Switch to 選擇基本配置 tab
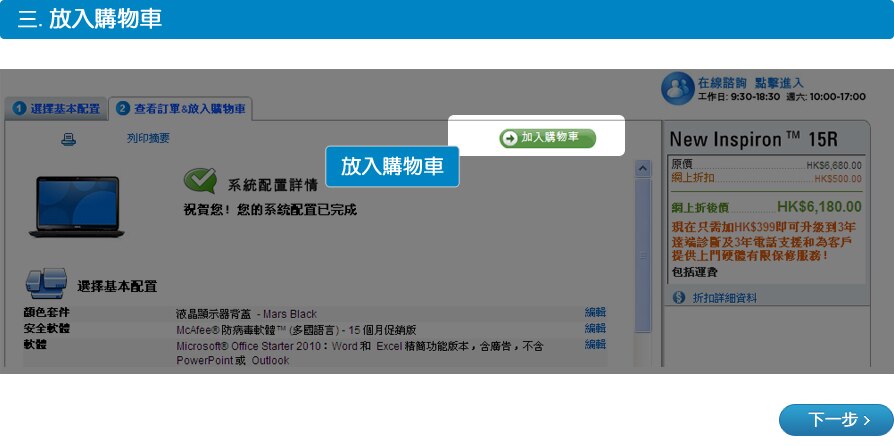Viewport: 894px width, 446px height. 56,108
